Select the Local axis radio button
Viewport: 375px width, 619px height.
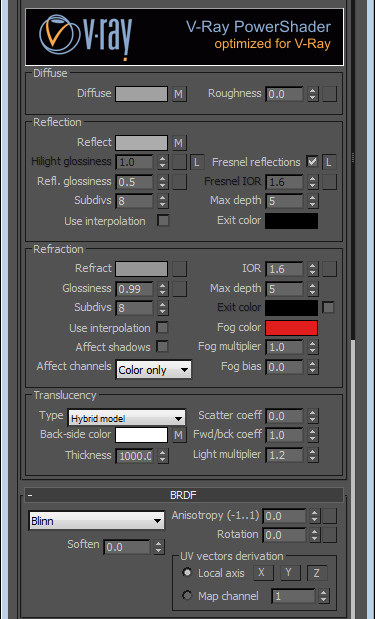[x=187, y=572]
